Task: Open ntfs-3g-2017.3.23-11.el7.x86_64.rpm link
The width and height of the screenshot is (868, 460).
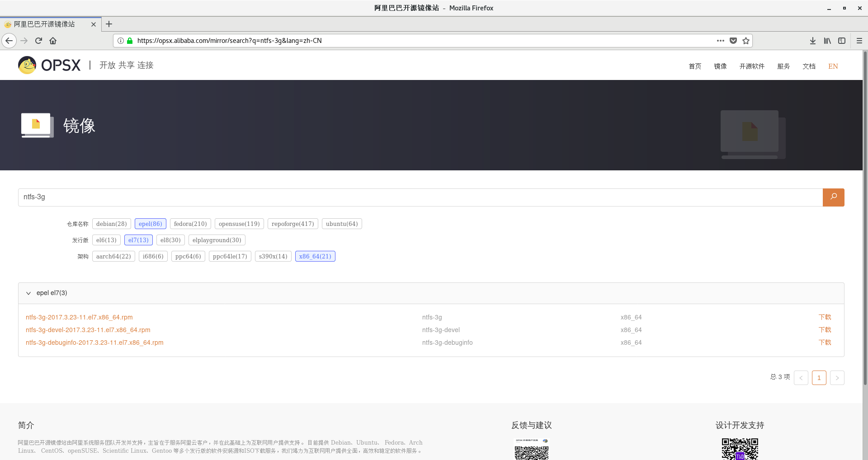Action: tap(79, 317)
